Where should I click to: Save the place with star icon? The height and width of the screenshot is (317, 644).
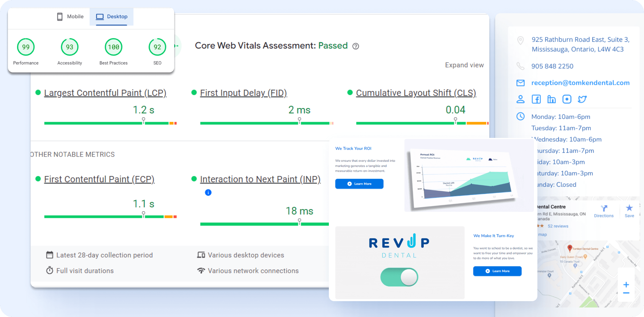(x=629, y=208)
